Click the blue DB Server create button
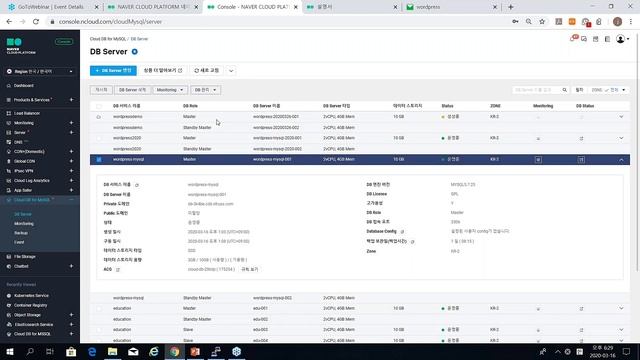Viewport: 640px width, 360px height. click(x=113, y=71)
